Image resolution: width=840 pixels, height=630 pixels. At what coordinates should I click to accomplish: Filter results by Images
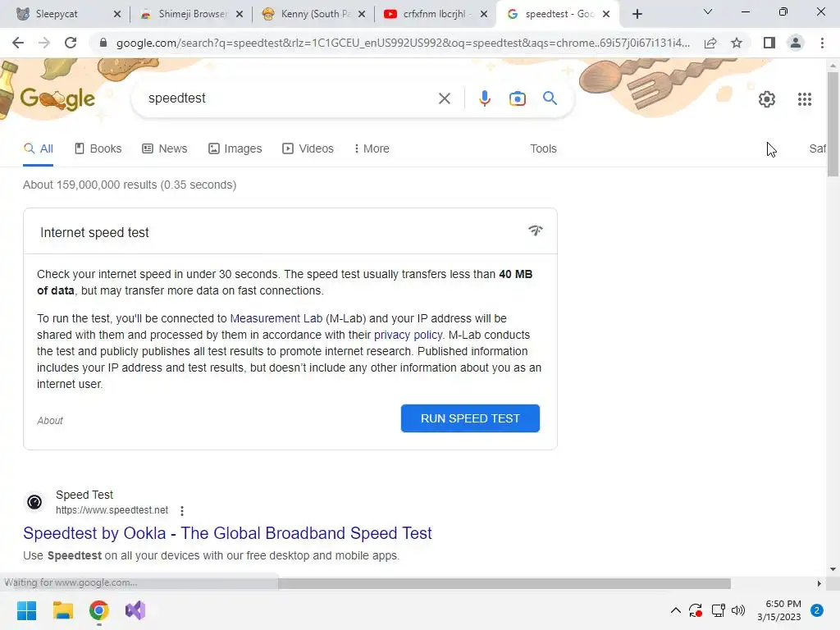tap(235, 148)
